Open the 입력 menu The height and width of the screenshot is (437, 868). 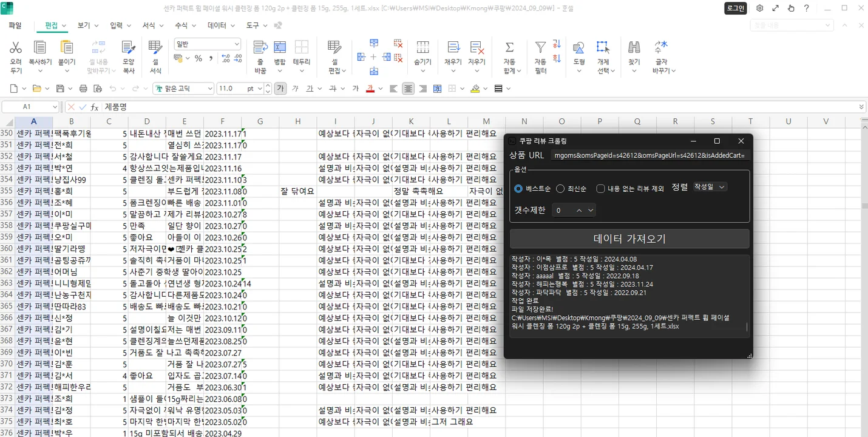(x=116, y=25)
